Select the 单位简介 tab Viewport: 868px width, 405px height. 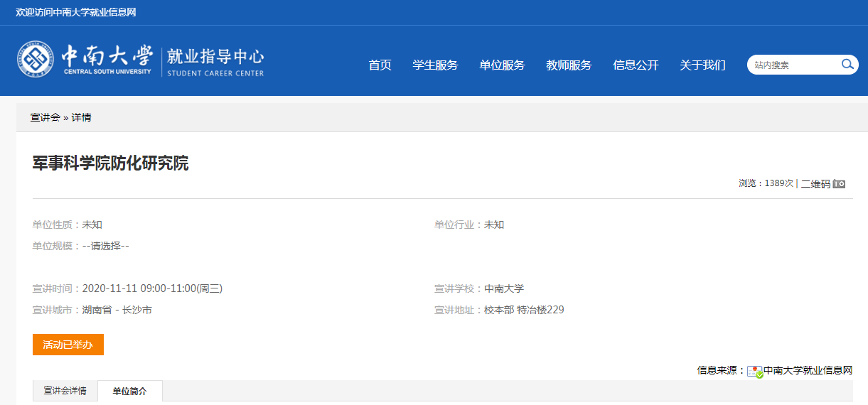coord(130,391)
